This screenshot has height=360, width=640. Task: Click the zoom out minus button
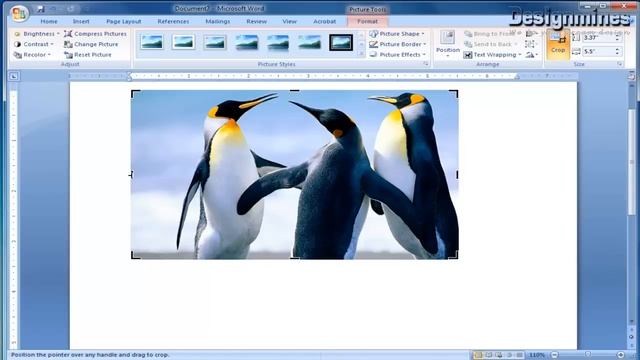pyautogui.click(x=555, y=355)
